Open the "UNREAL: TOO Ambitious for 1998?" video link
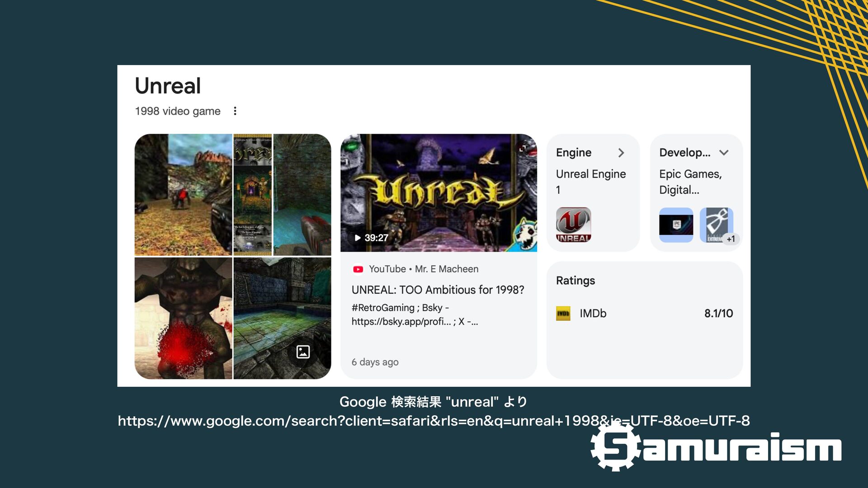The width and height of the screenshot is (868, 488). coord(438,290)
